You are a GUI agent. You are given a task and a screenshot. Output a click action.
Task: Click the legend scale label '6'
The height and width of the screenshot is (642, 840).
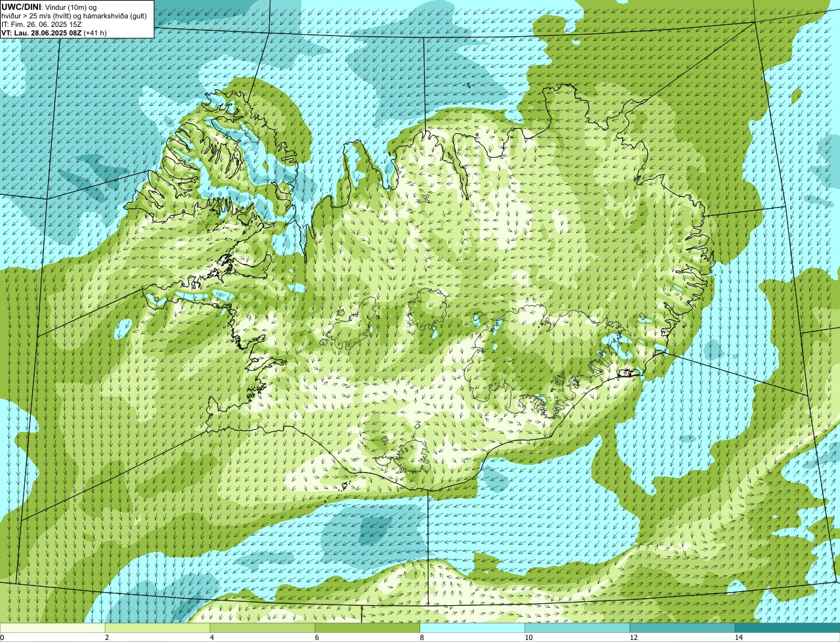pos(316,637)
